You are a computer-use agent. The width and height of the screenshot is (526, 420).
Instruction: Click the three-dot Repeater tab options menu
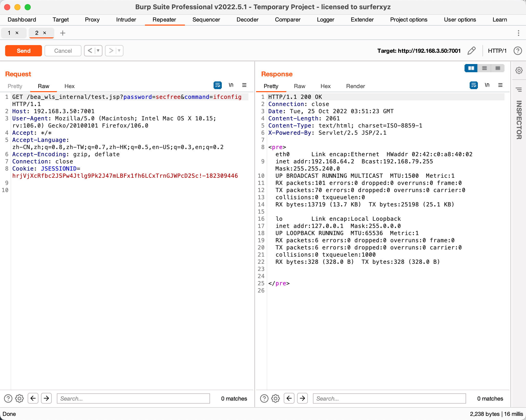point(518,33)
